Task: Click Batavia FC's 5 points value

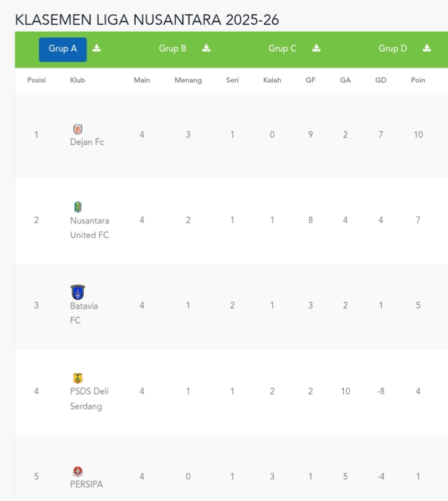Action: (418, 305)
